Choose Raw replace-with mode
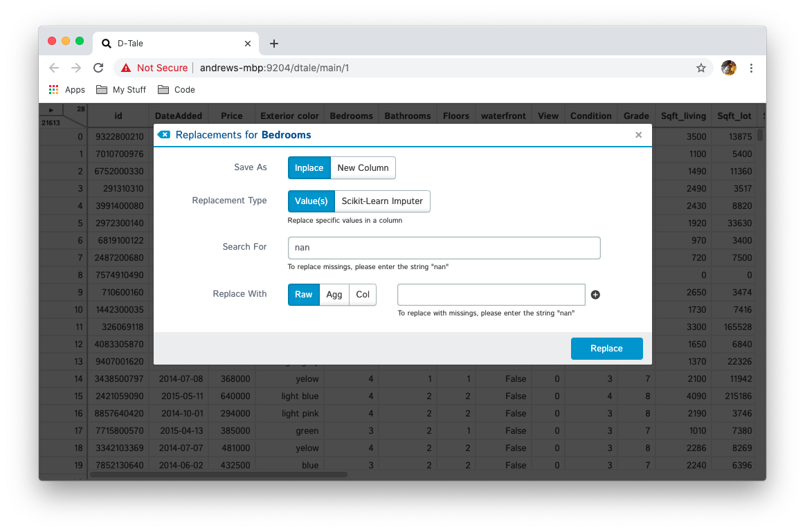Viewport: 805px width, 532px height. (303, 295)
